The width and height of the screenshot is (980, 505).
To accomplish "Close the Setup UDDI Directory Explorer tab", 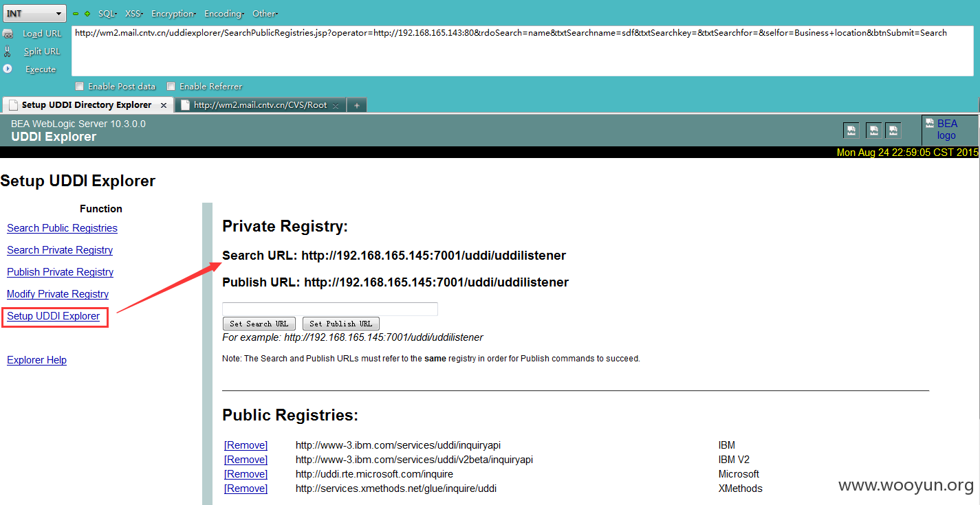I will pos(164,105).
